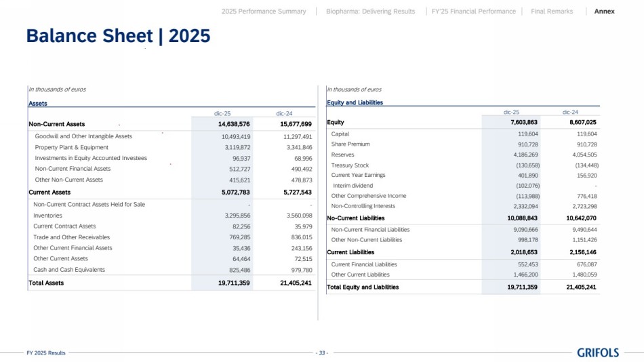Click the Balance Sheet | 2025 title

118,36
